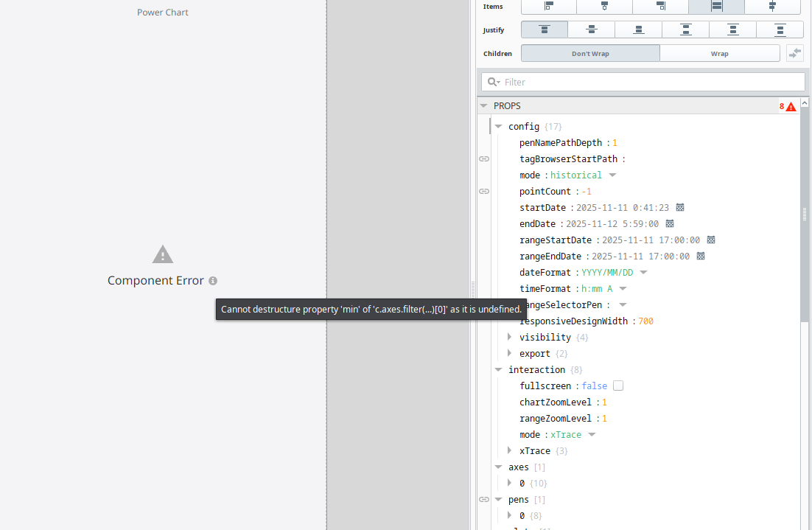Expand the visibility node
812x530 pixels.
tap(510, 337)
